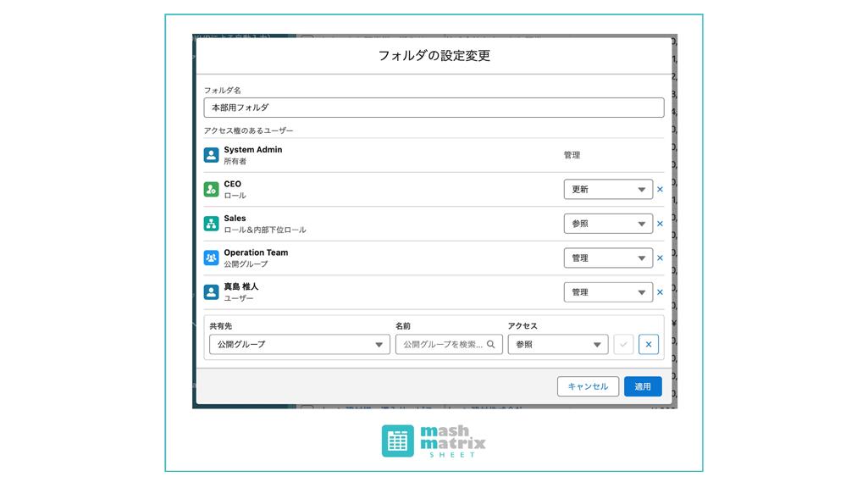Remove 真島 椎人 user access with X
The width and height of the screenshot is (868, 488).
point(661,292)
